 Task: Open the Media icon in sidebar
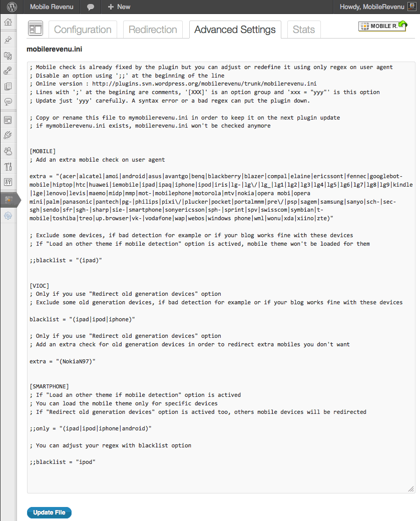[x=9, y=56]
